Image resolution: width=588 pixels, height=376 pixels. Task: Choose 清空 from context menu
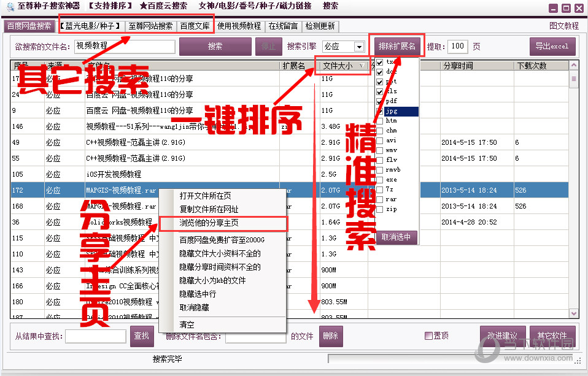[x=187, y=324]
